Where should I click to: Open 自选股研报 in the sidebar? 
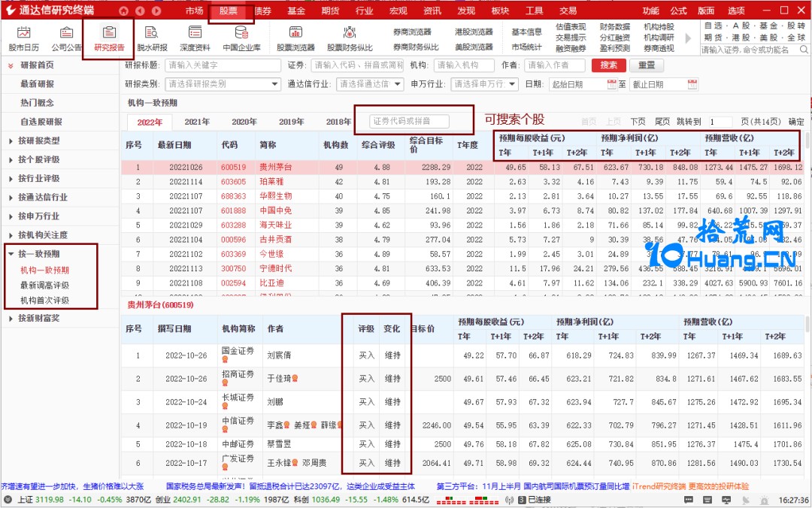pyautogui.click(x=41, y=122)
